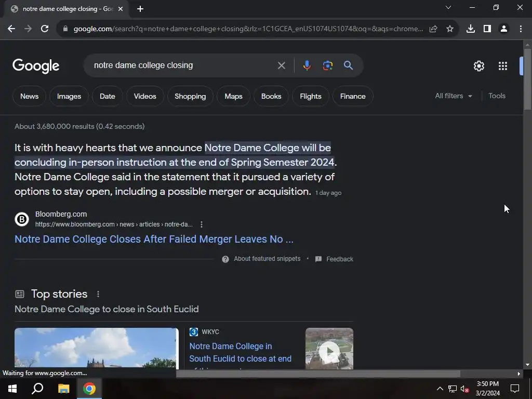532x399 pixels.
Task: Share this page icon in address bar
Action: pos(433,29)
